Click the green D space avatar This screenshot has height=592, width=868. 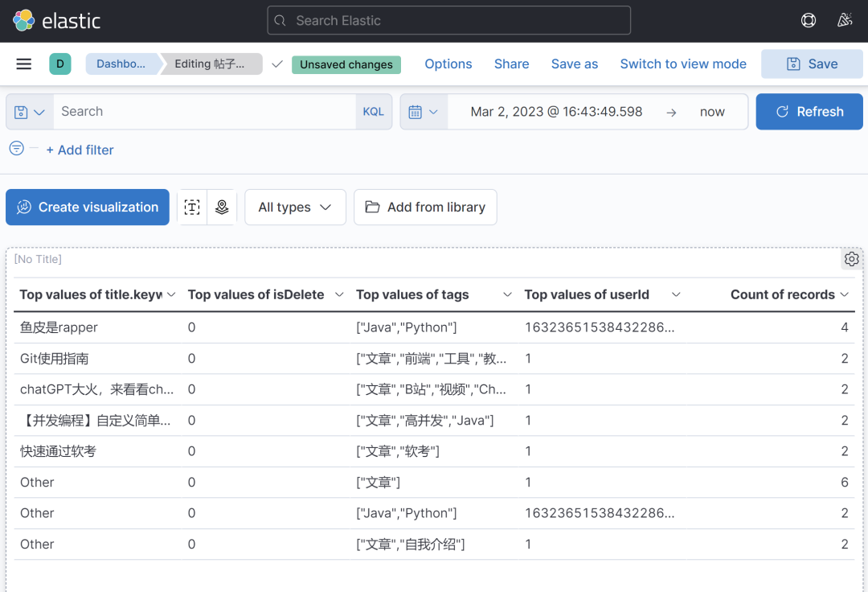pos(60,64)
